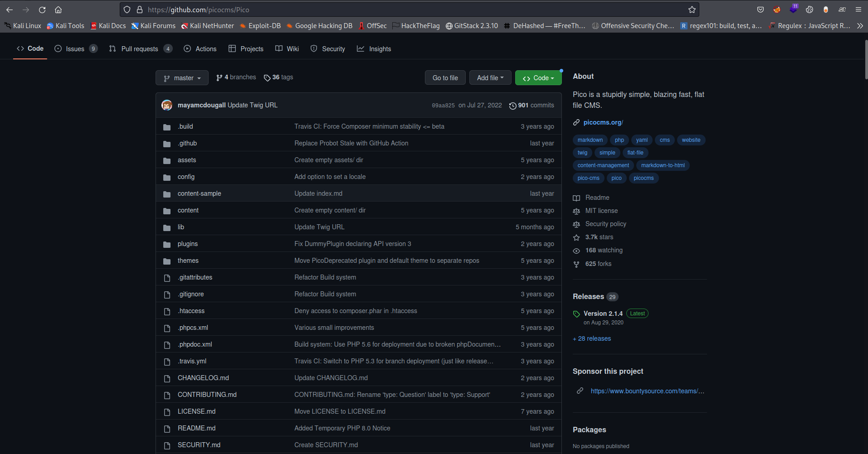Open the master branch dropdown
Image resolution: width=868 pixels, height=454 pixels.
click(182, 78)
